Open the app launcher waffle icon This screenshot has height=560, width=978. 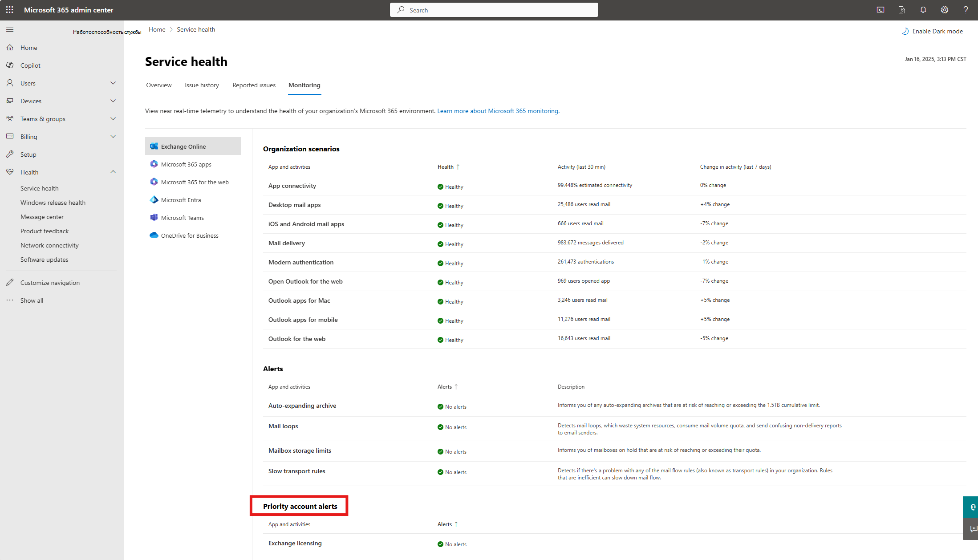click(x=10, y=10)
